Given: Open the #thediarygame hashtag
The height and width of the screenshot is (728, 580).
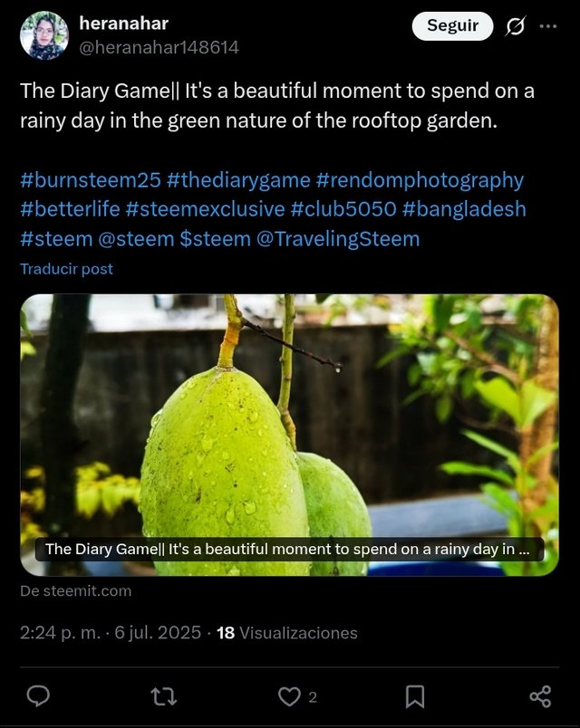Looking at the screenshot, I should point(238,180).
